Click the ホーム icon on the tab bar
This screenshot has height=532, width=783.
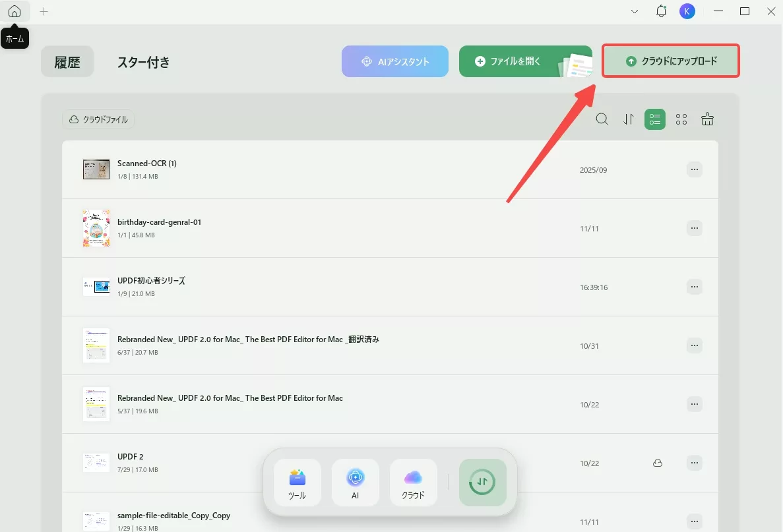click(15, 11)
